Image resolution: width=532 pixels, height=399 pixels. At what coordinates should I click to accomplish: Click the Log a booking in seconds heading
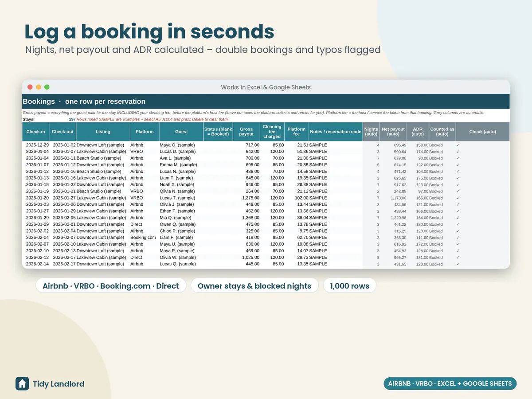(149, 31)
